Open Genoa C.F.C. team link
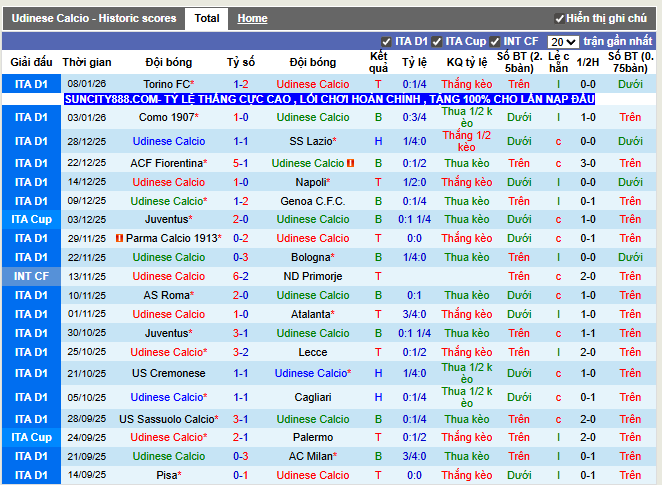 pos(313,201)
